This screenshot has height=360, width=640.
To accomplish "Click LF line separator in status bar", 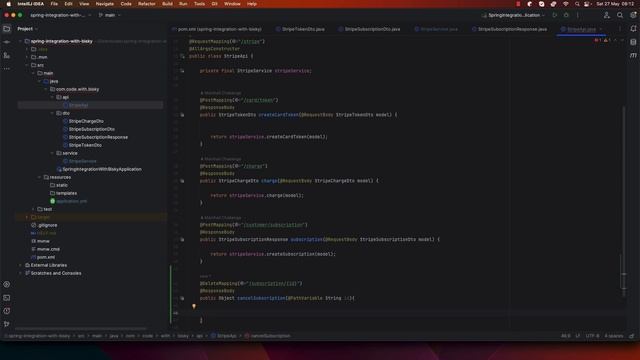I will tap(578, 336).
